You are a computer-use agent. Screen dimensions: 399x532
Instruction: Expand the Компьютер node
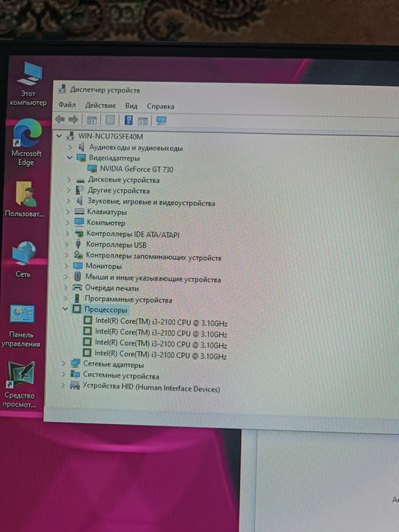[68, 223]
